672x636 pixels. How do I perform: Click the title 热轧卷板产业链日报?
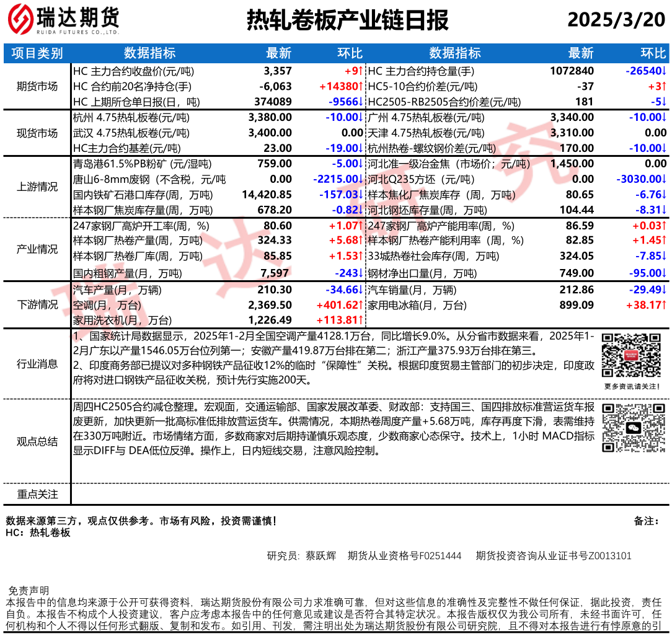coord(347,20)
